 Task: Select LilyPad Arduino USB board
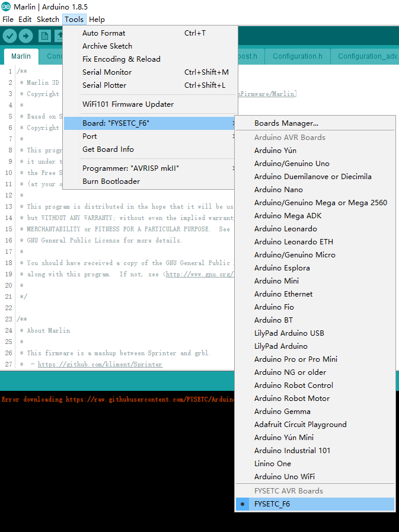pos(315,333)
